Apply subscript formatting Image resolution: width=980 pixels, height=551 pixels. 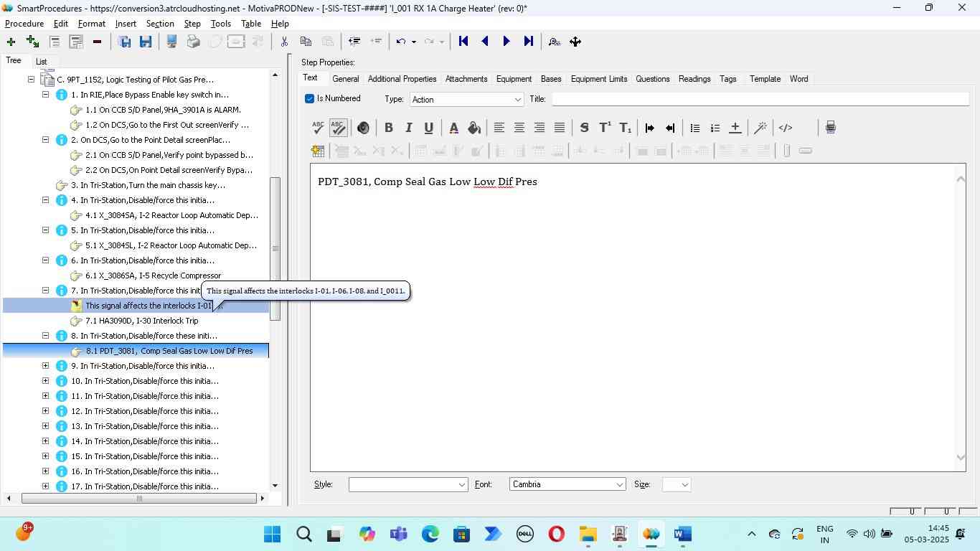(x=626, y=128)
